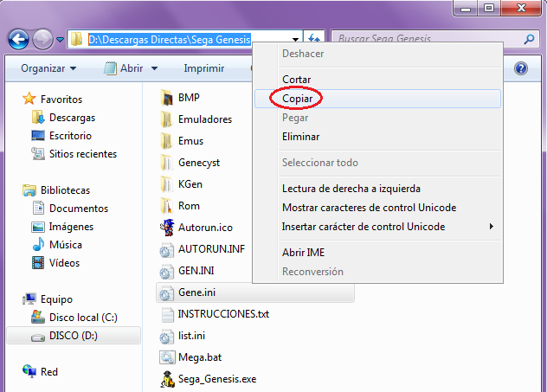Click the INSTRUCCIONES.txt file name
The image size is (547, 392).
point(223,314)
